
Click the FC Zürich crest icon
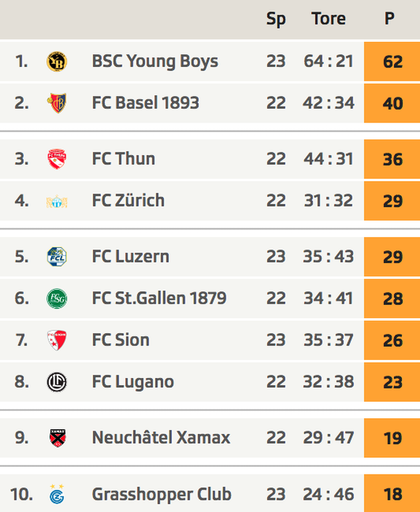(57, 201)
